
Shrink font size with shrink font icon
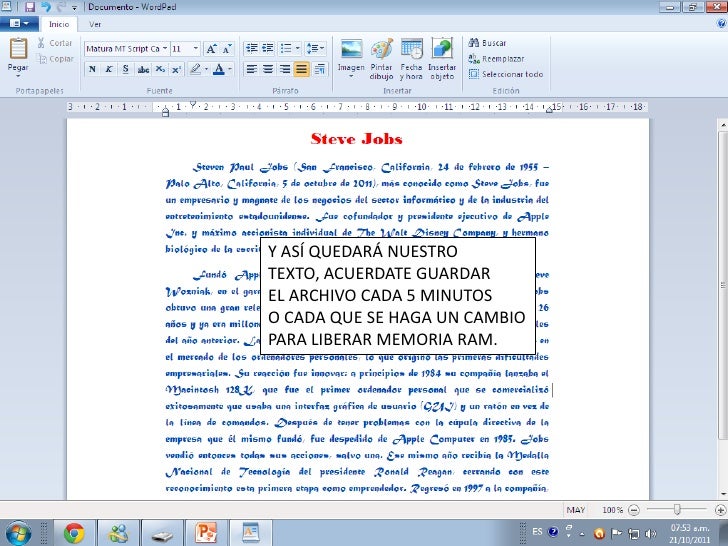tap(226, 49)
